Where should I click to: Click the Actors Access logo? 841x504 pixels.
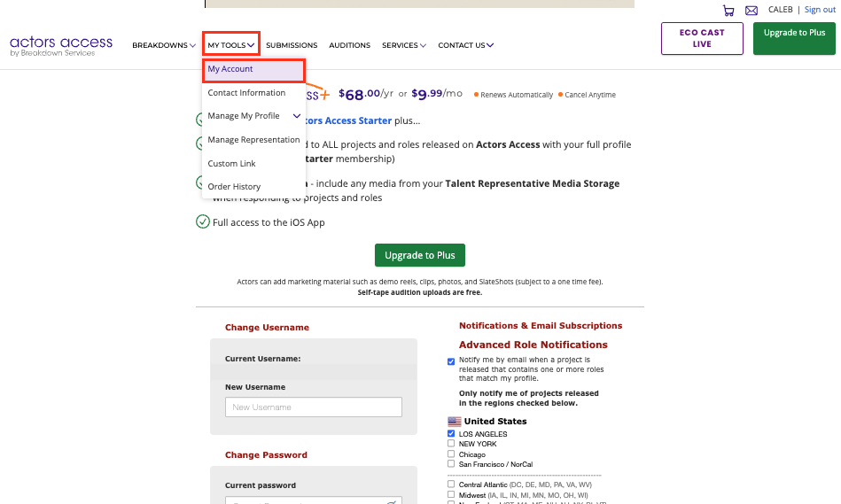point(61,45)
